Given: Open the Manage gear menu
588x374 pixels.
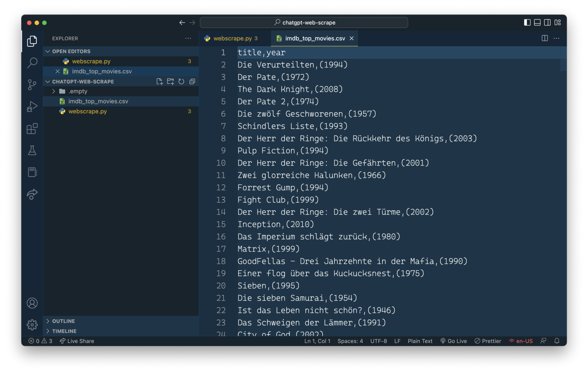Looking at the screenshot, I should 32,325.
